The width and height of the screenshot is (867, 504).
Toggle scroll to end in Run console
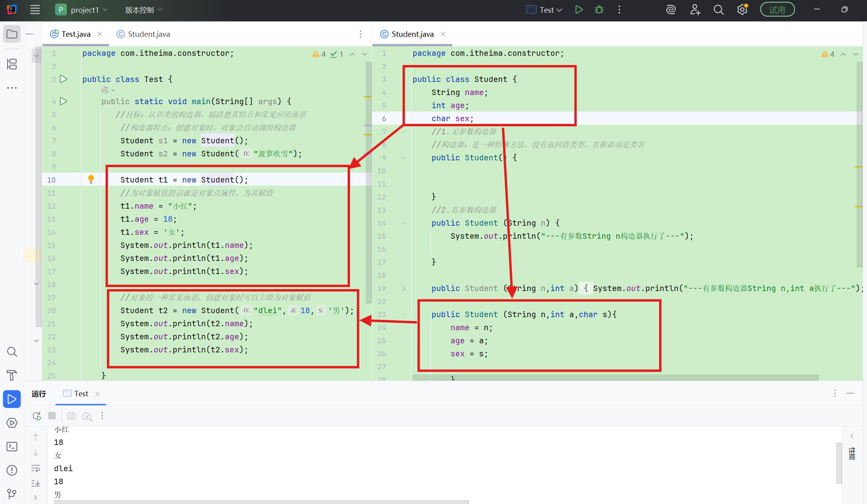coord(36,483)
